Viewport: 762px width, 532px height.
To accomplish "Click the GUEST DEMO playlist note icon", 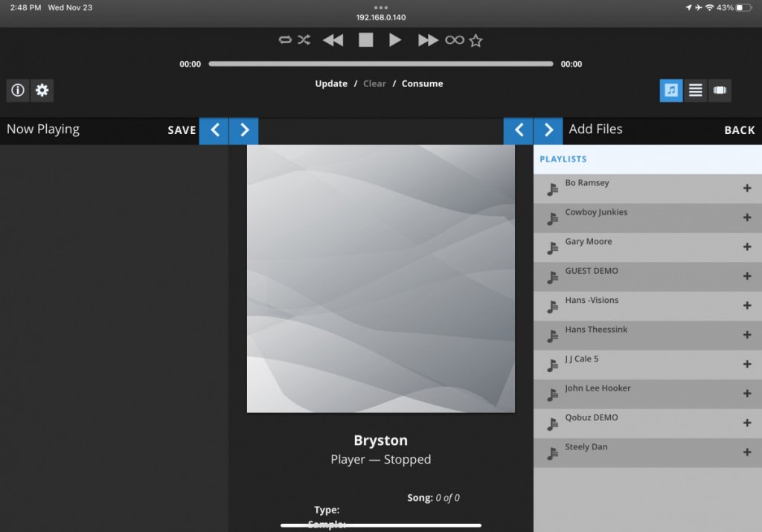I will point(553,278).
